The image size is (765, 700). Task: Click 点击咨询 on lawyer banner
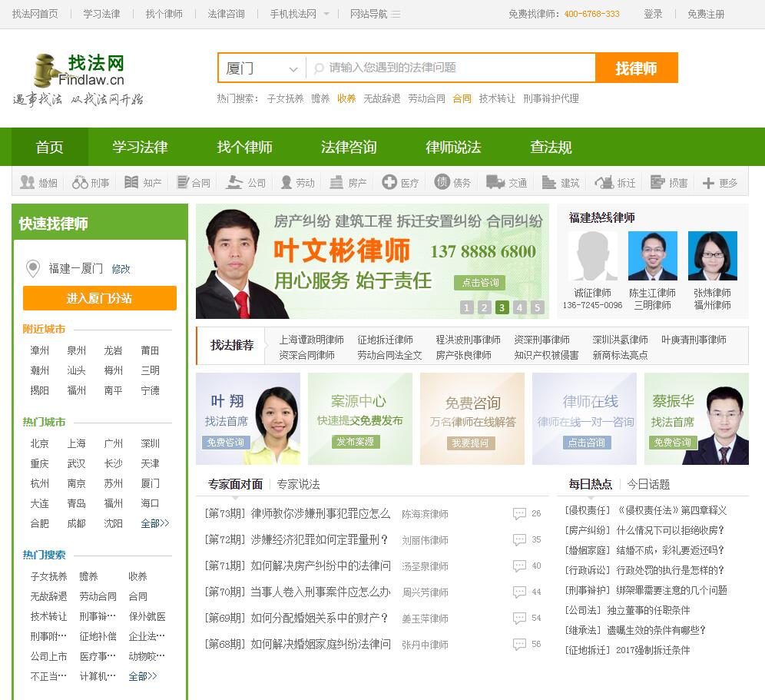[x=480, y=283]
